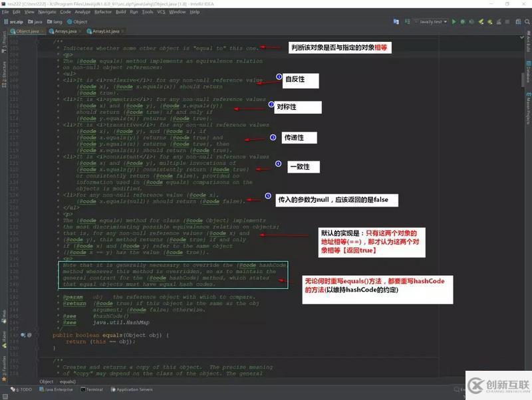
Task: Open the Project tool window tab
Action: tap(4, 42)
